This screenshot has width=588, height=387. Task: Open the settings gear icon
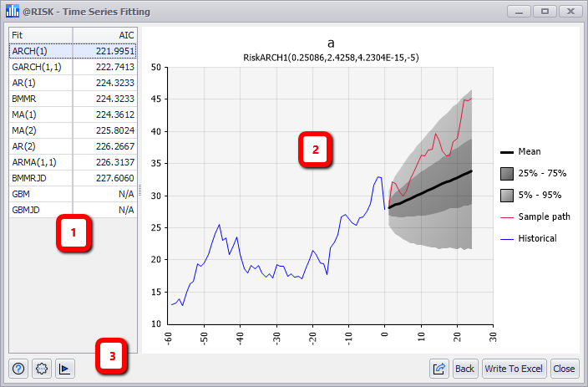(42, 368)
